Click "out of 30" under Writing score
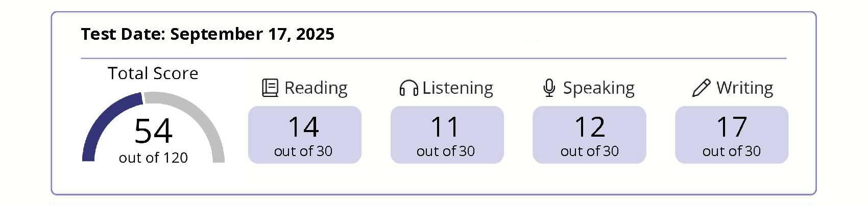Screen dimensions: 868x206 pyautogui.click(x=731, y=151)
